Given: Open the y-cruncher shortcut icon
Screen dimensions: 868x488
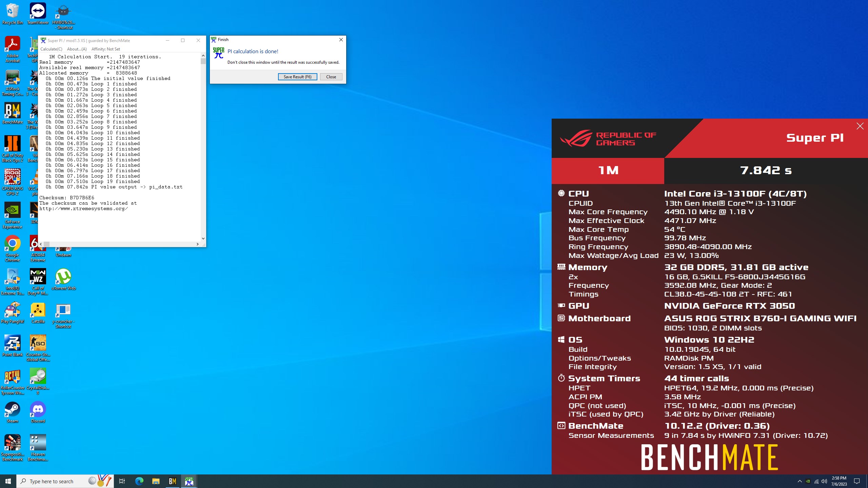Looking at the screenshot, I should pos(63,315).
